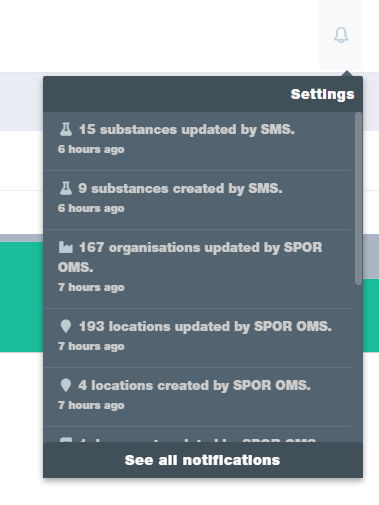Click the notification list scrollbar thumb
The image size is (379, 505).
pos(358,198)
